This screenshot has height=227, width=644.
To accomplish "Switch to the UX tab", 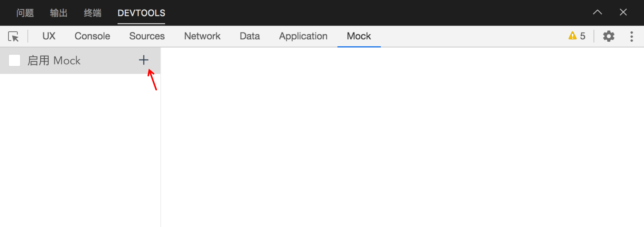I will click(x=49, y=36).
